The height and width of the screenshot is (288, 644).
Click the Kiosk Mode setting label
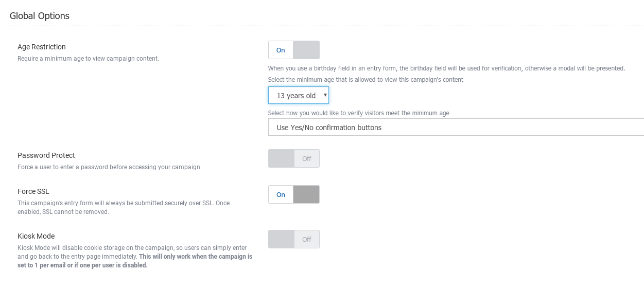tap(36, 236)
